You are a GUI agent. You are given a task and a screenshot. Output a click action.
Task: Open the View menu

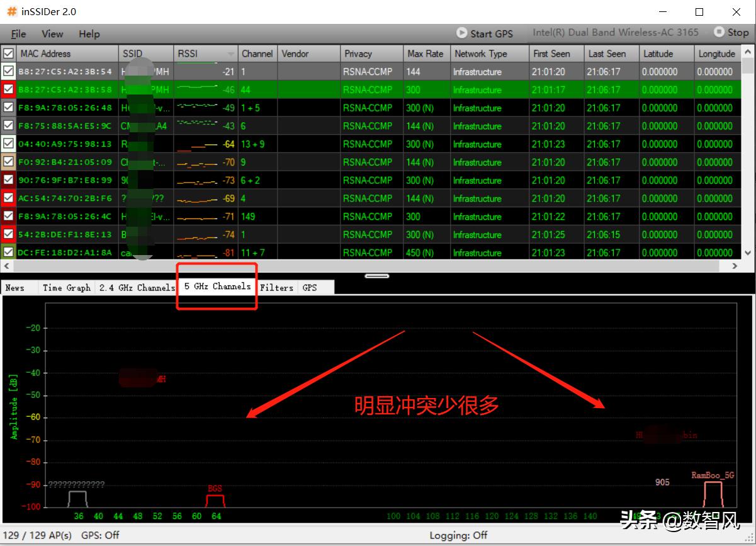tap(52, 33)
